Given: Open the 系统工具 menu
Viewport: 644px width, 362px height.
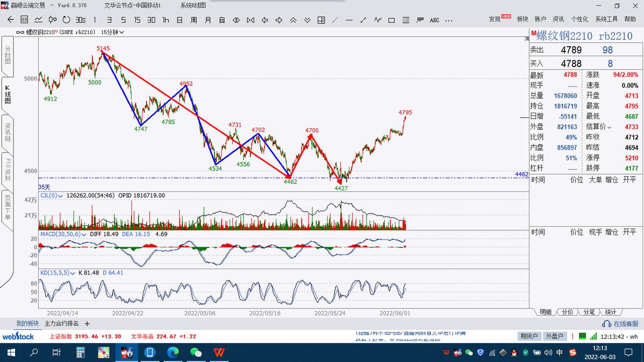Looking at the screenshot, I should point(606,19).
